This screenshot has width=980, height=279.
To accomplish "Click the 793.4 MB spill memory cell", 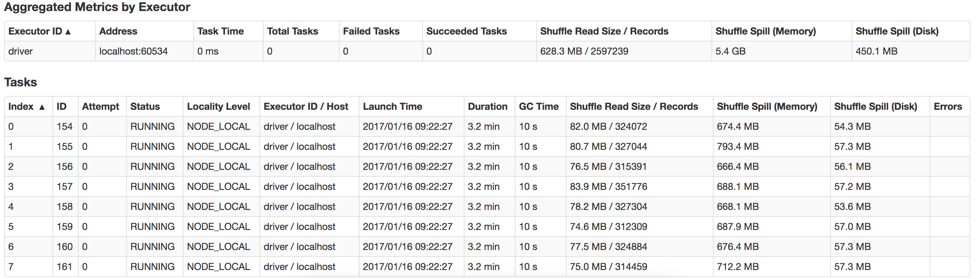I will 737,146.
